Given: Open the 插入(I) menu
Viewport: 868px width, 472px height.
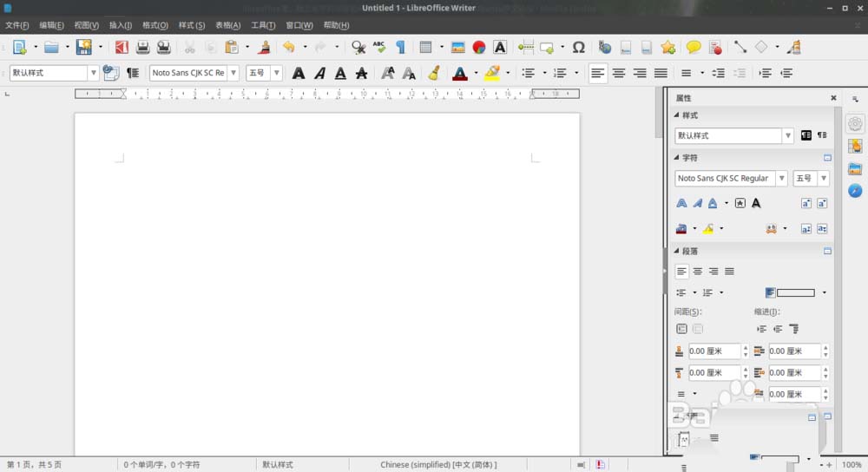Looking at the screenshot, I should 121,25.
